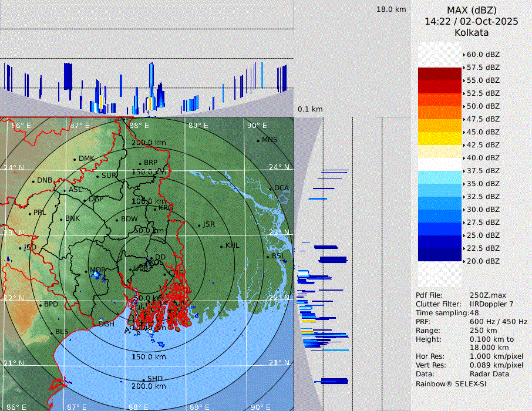Click the SHD station marker over the sea

143,379
